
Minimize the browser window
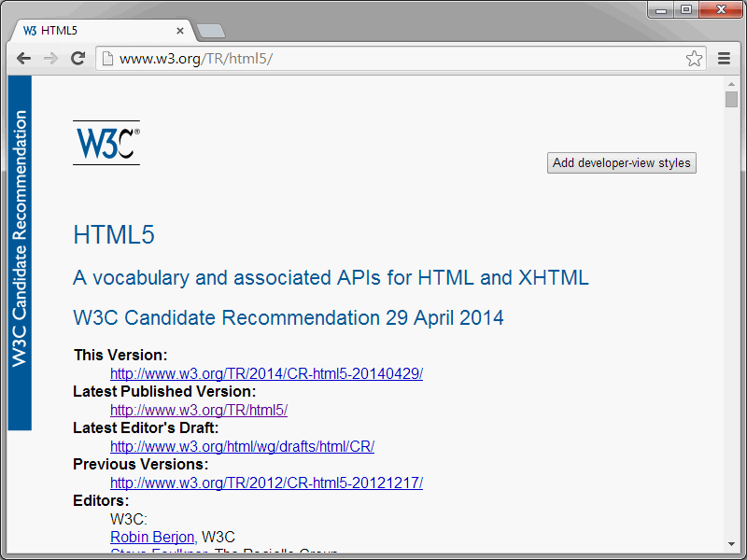coord(661,10)
